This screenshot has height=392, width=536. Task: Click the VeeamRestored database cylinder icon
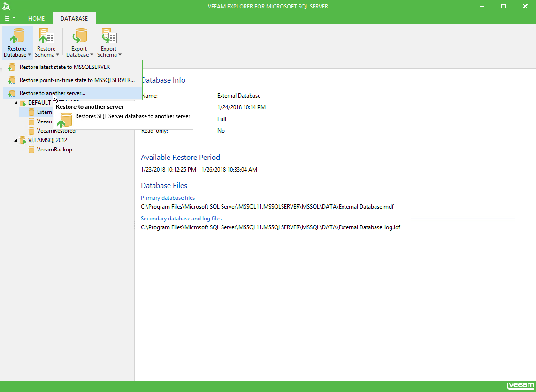point(31,131)
